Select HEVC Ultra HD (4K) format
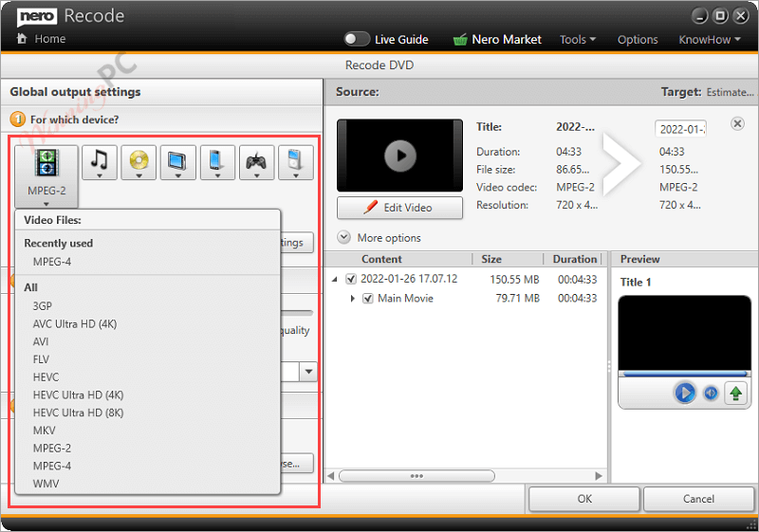Viewport: 759px width, 532px height. [x=78, y=394]
